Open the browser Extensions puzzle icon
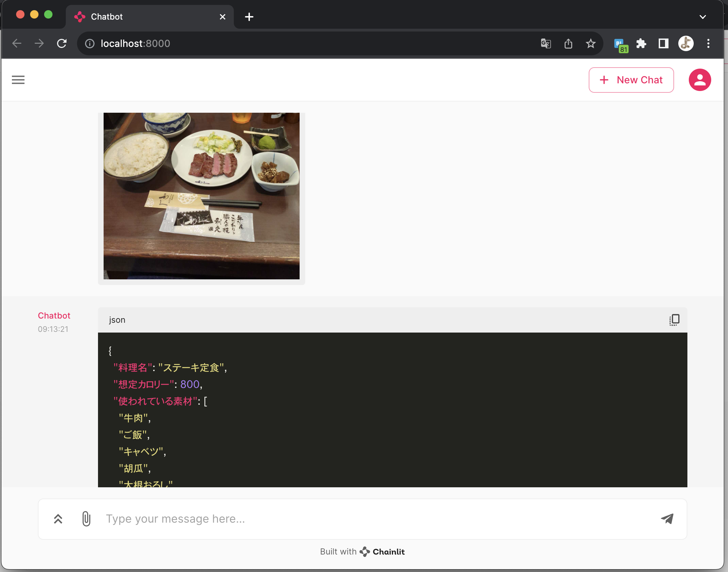The height and width of the screenshot is (572, 728). [x=641, y=43]
